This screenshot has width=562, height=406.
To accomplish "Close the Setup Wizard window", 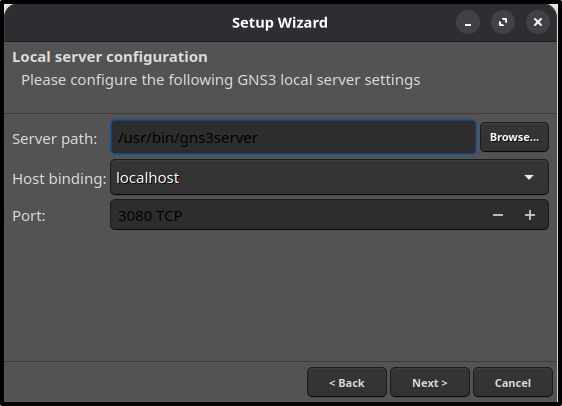I will pyautogui.click(x=538, y=23).
